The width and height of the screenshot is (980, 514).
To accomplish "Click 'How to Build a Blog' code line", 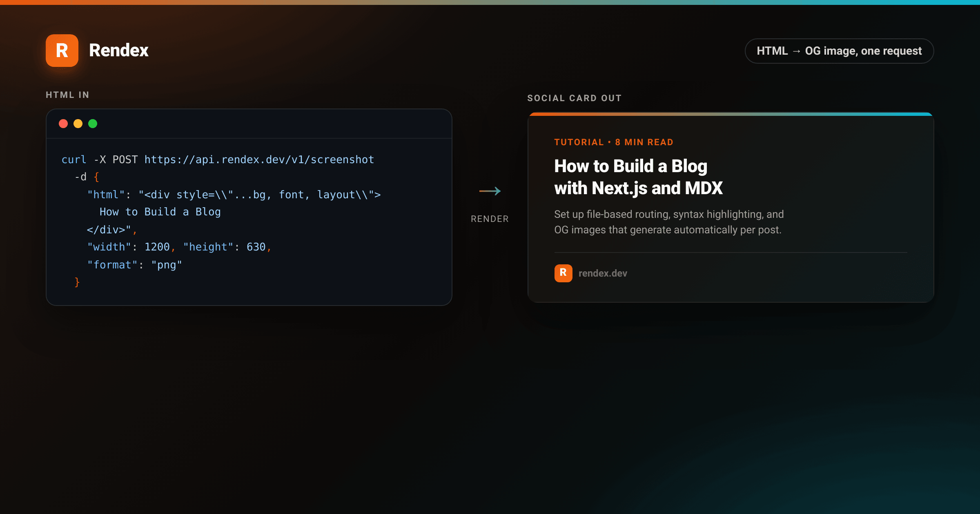I will (x=160, y=212).
